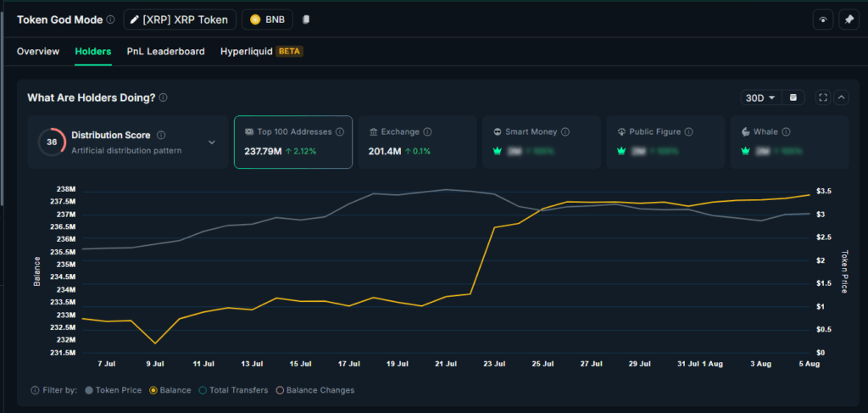
Task: Enable the Total Transfers chart filter
Action: point(234,390)
